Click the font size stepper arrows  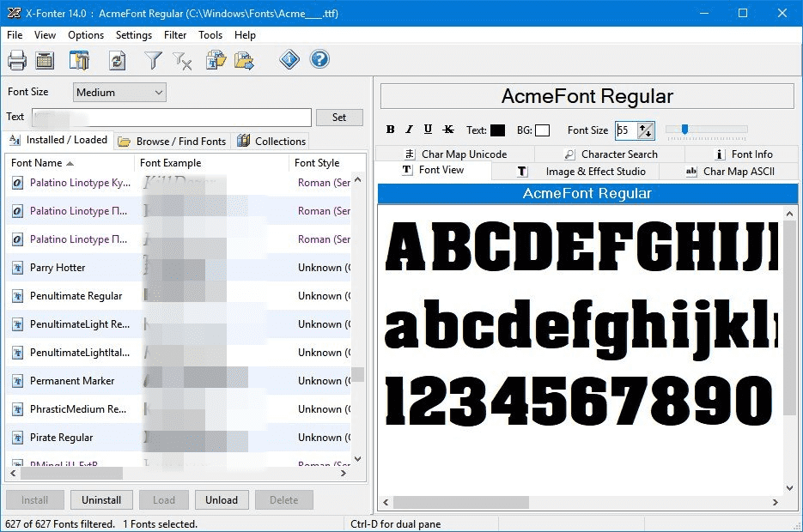646,130
